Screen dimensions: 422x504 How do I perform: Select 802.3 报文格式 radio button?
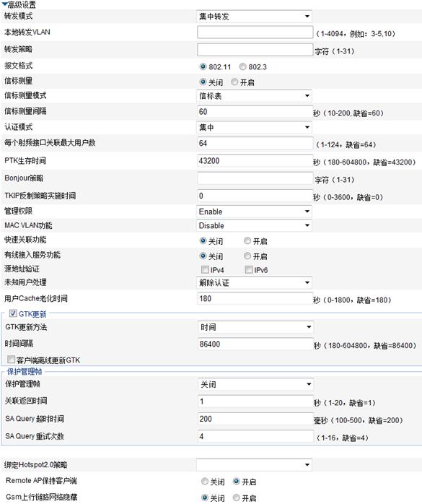[x=242, y=66]
